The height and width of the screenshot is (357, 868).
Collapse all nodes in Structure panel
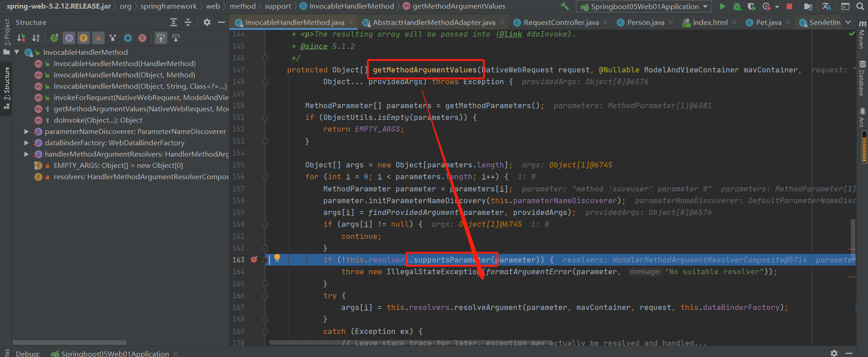(188, 22)
